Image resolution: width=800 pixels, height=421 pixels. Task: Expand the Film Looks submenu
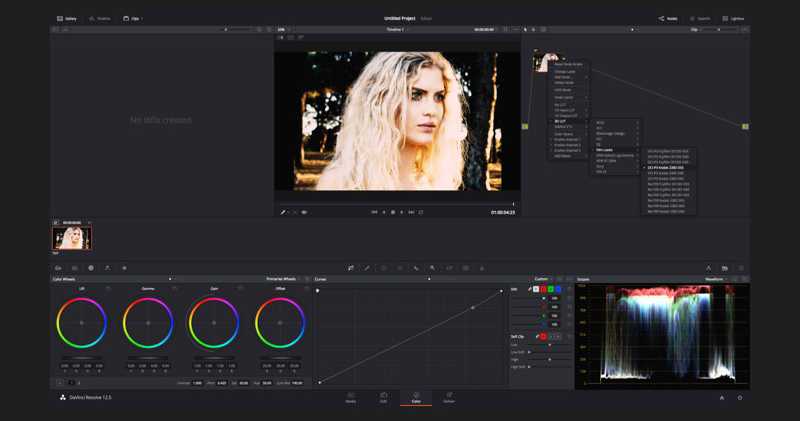(606, 149)
